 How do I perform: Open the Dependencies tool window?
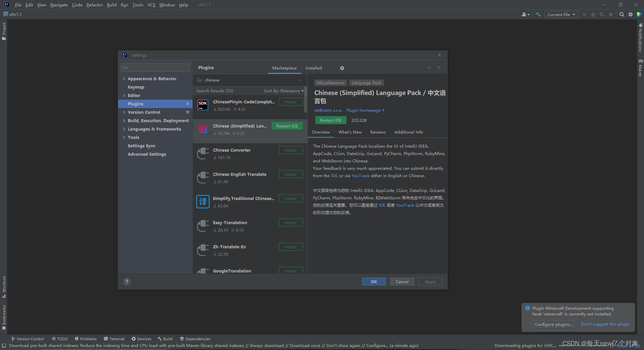click(x=195, y=339)
